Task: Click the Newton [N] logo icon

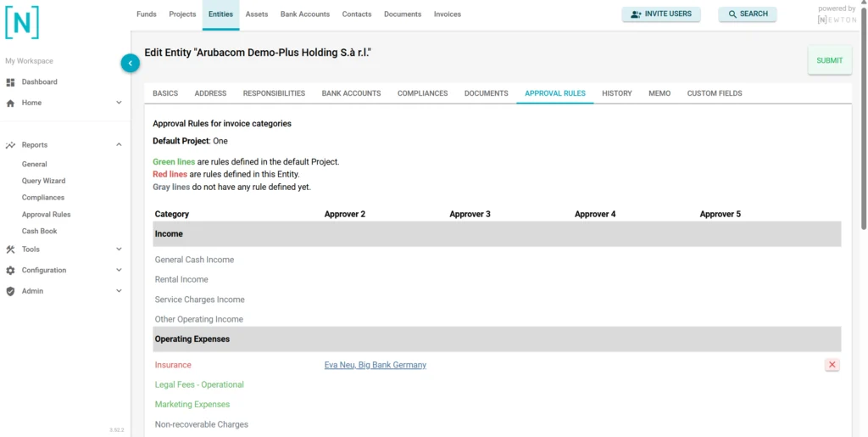Action: [x=22, y=22]
